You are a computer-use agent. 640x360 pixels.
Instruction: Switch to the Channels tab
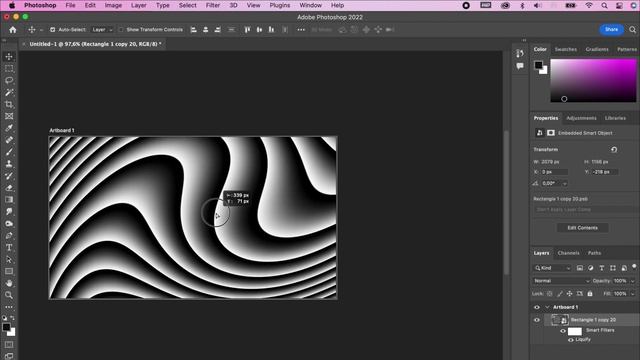coord(568,253)
